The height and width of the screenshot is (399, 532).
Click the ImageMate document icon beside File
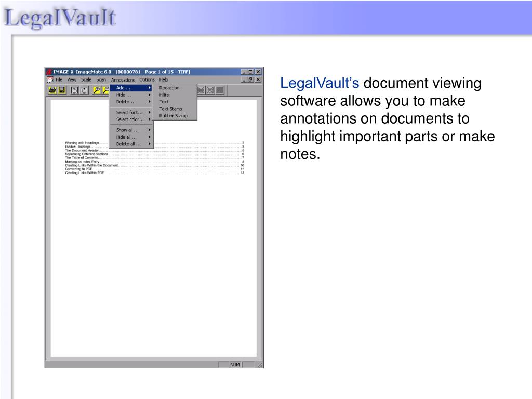(50, 79)
